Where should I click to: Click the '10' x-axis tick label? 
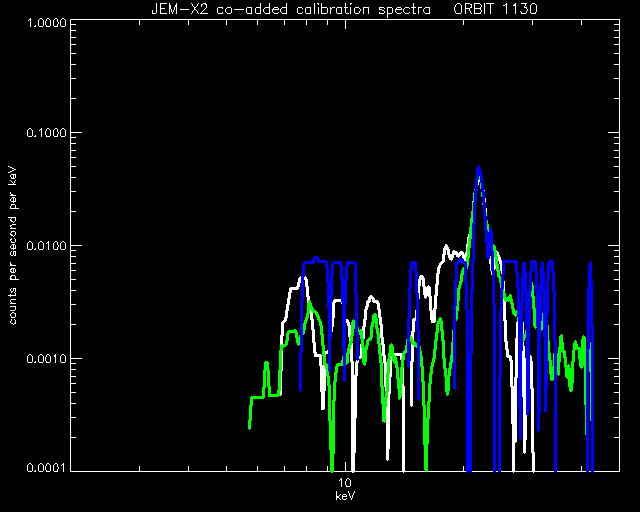(345, 483)
